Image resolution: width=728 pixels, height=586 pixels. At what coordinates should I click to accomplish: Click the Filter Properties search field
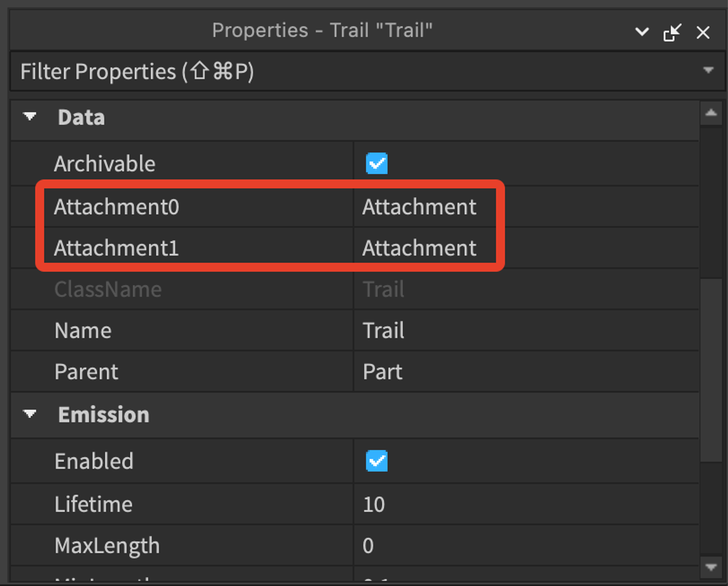[354, 71]
